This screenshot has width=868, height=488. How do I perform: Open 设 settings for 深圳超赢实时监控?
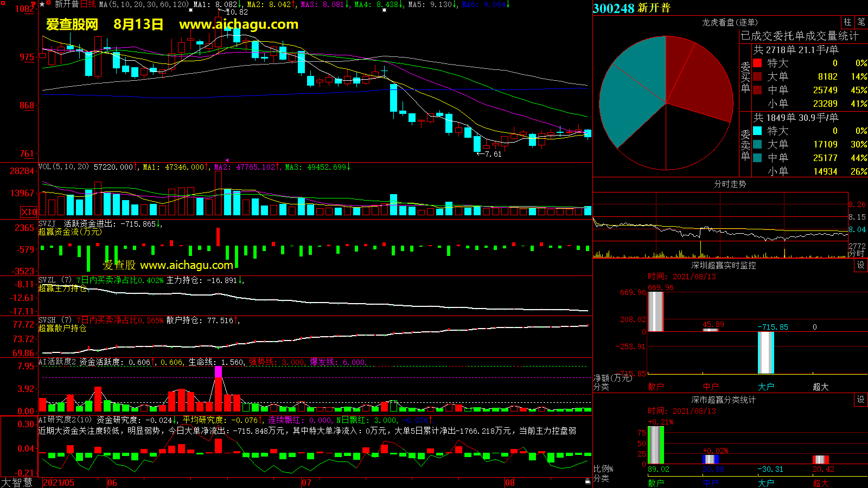tap(861, 265)
